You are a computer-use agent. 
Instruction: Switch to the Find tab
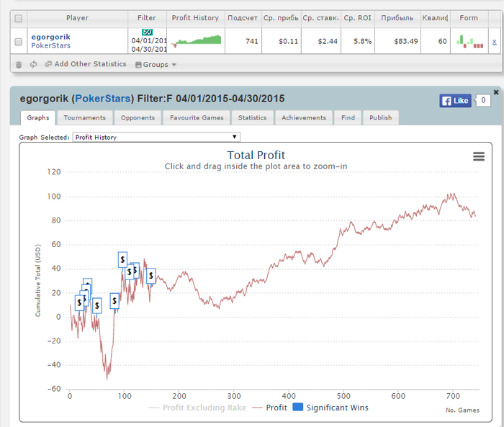(x=348, y=117)
